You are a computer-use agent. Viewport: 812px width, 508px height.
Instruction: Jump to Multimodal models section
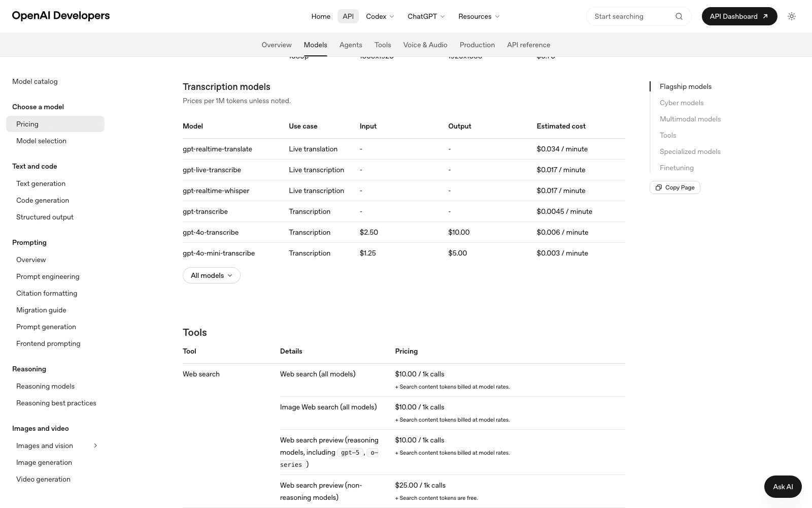690,119
